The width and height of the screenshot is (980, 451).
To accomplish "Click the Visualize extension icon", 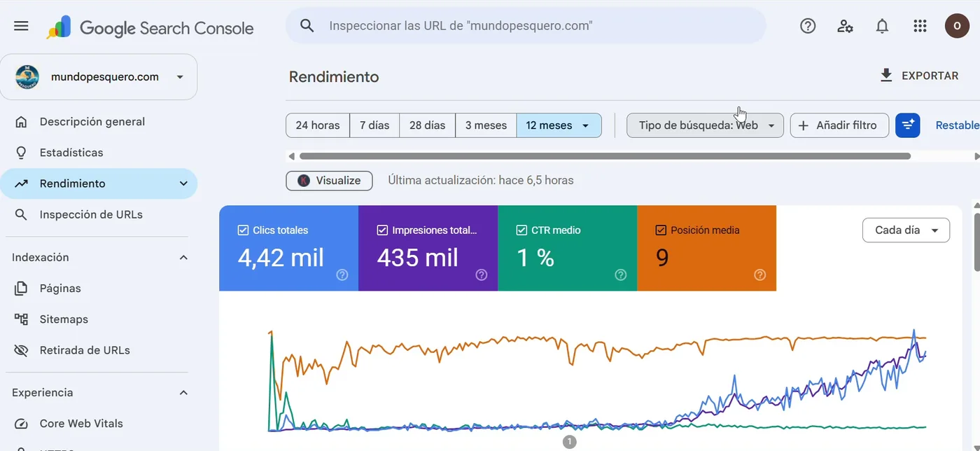I will (x=304, y=181).
